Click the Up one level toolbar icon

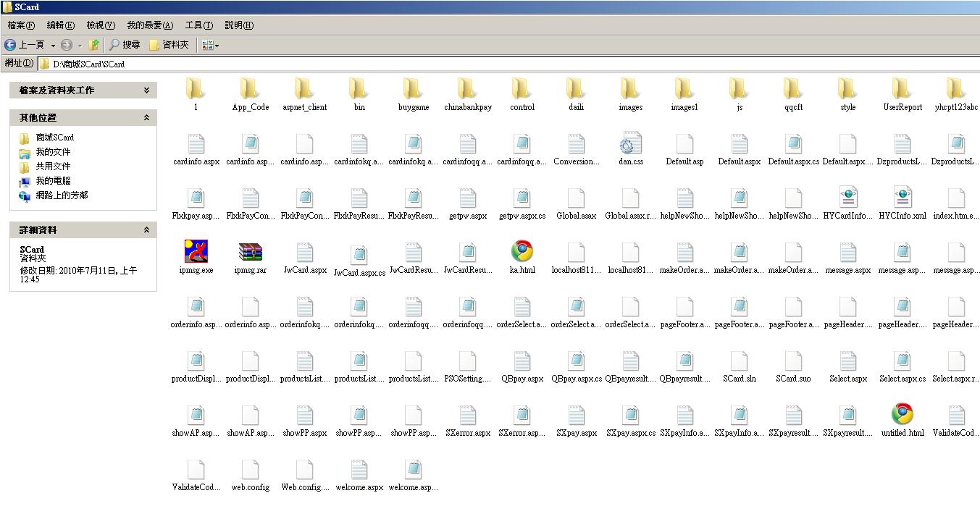[x=93, y=45]
